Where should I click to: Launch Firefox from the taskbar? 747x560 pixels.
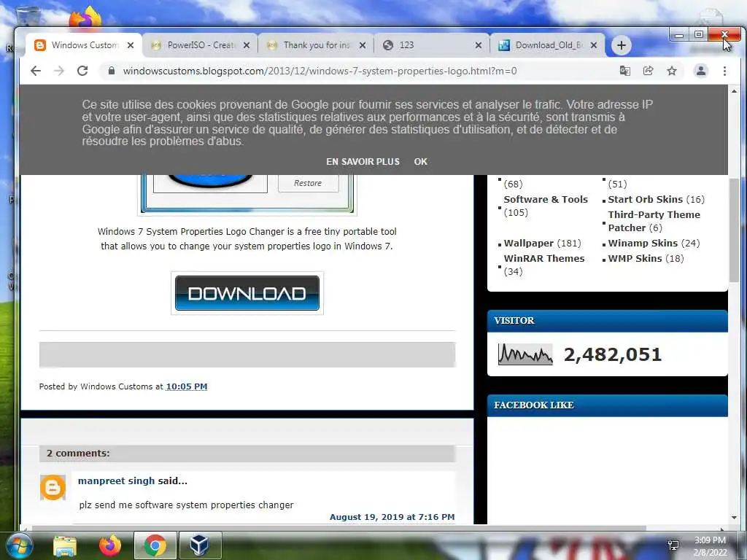coord(110,545)
